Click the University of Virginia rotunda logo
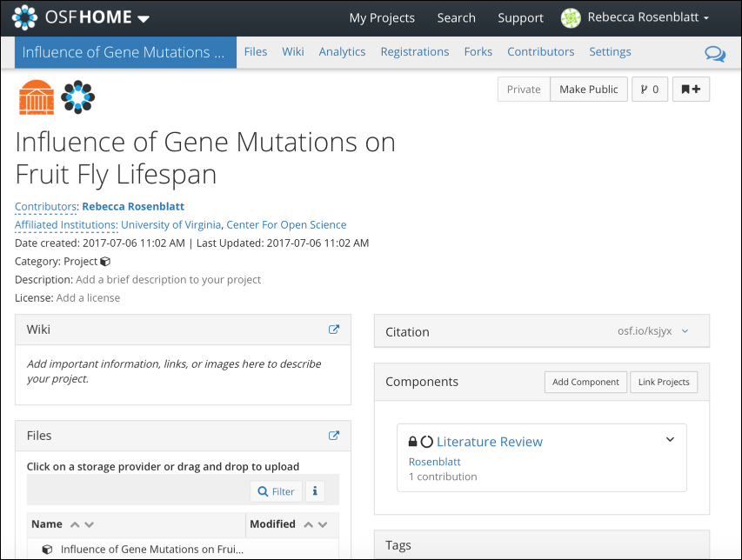 (x=37, y=97)
